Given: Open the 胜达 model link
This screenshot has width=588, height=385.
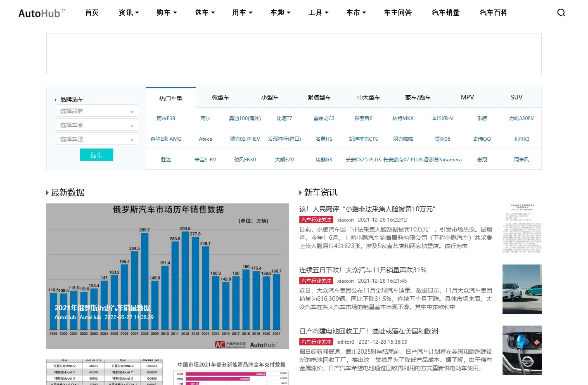Looking at the screenshot, I should (166, 160).
